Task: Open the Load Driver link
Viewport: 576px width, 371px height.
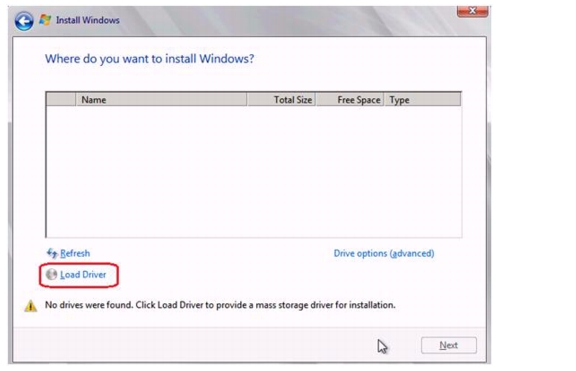Action: (83, 275)
